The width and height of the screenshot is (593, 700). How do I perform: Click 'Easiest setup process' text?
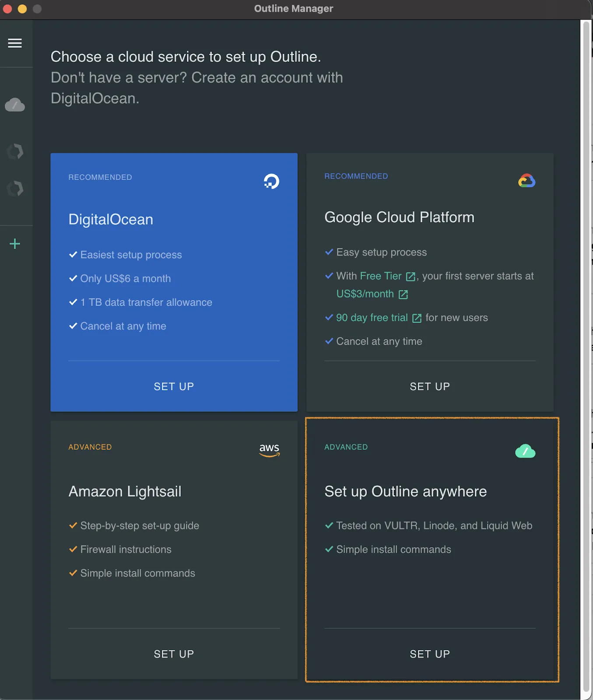click(131, 255)
